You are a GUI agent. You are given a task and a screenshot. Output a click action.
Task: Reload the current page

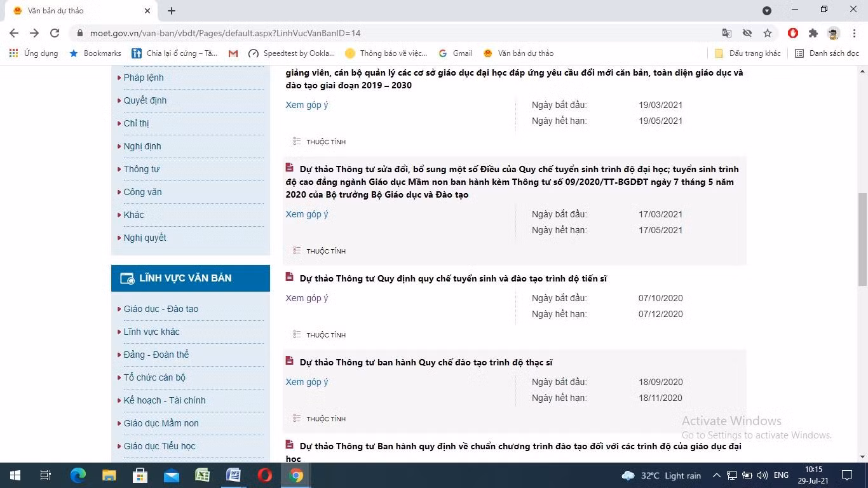tap(55, 33)
